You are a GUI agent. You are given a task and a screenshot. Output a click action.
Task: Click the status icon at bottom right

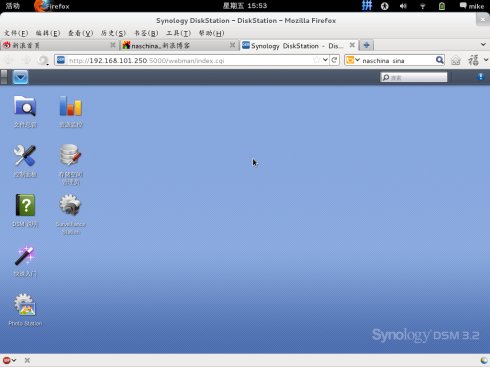(484, 360)
